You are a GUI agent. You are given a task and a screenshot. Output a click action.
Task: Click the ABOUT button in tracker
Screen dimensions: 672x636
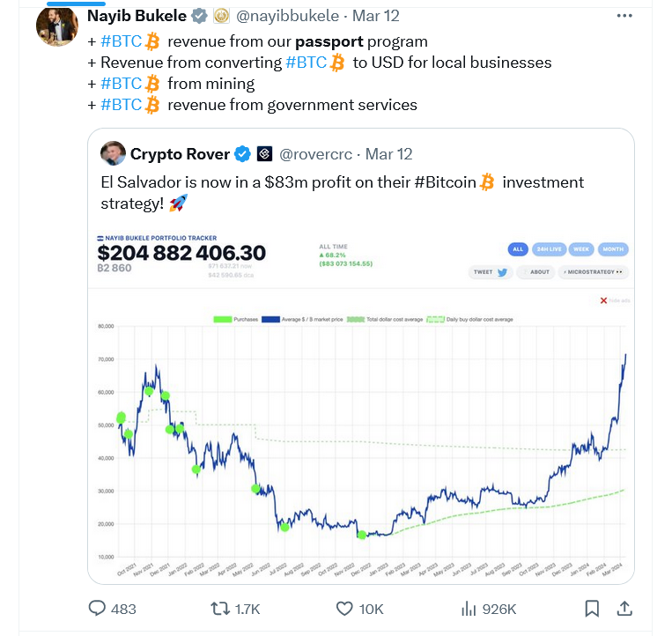[x=535, y=272]
